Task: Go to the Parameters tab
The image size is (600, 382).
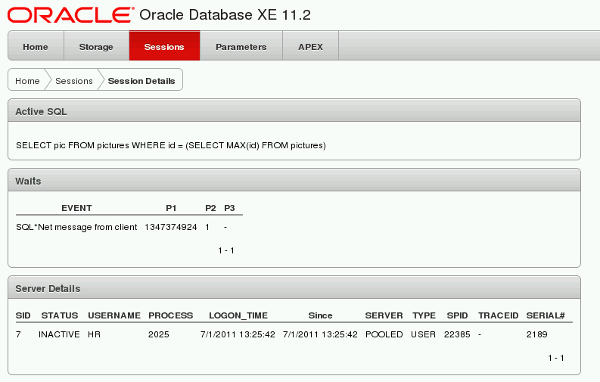Action: [x=241, y=47]
